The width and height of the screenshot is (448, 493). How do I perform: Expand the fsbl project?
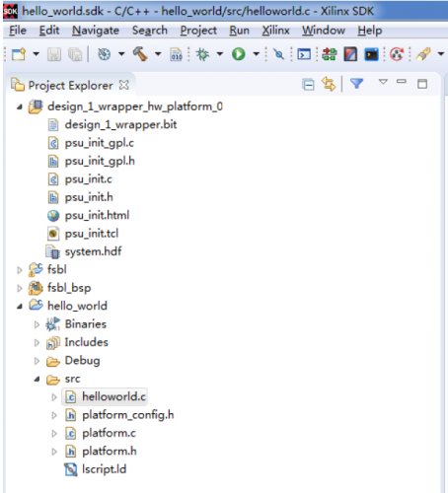[20, 270]
